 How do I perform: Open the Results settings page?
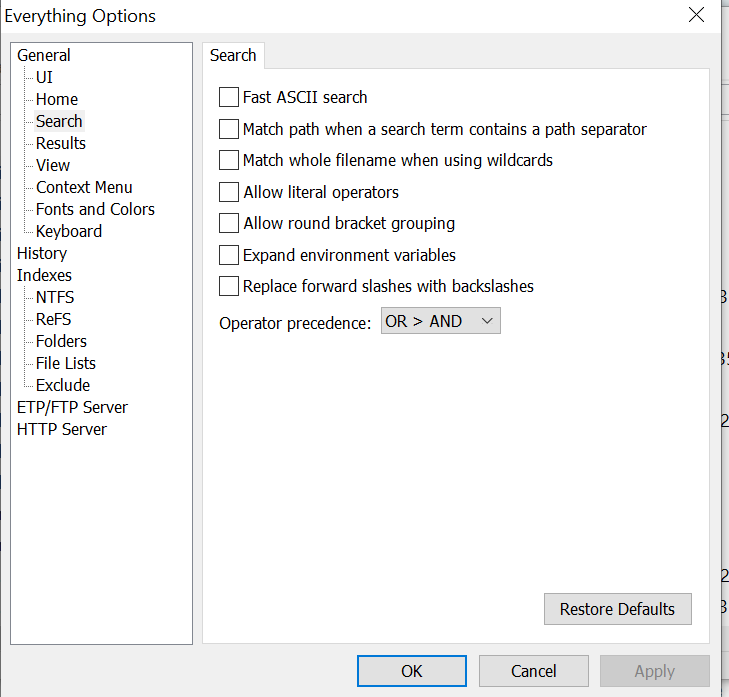tap(60, 143)
